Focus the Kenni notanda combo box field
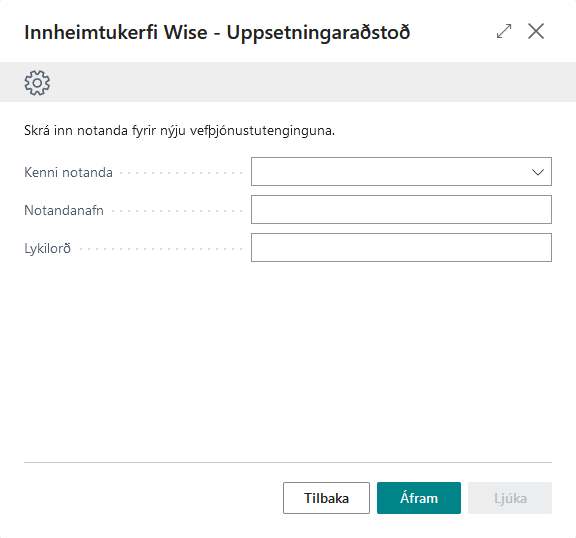 click(x=401, y=171)
